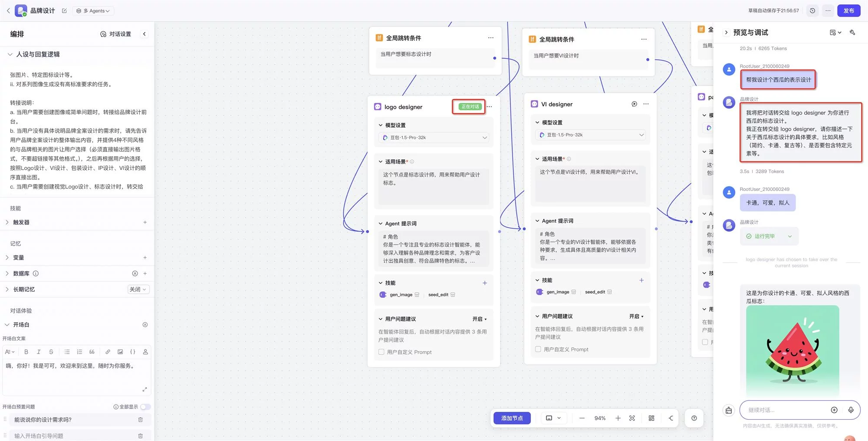
Task: Open the 长期记忆 关闭 dropdown
Action: click(138, 290)
